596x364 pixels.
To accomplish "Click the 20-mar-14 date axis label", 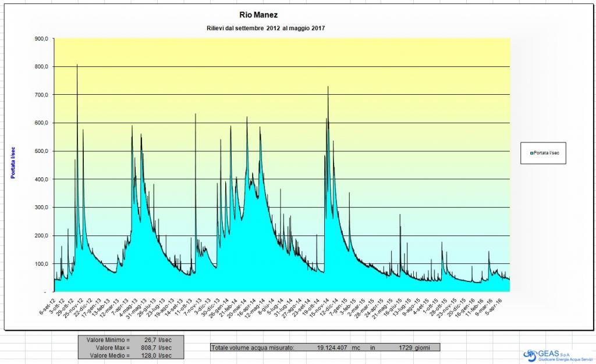I will point(237,308).
